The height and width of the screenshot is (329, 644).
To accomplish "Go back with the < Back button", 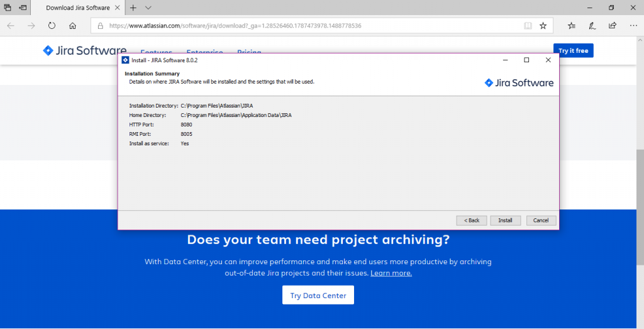I will click(472, 221).
